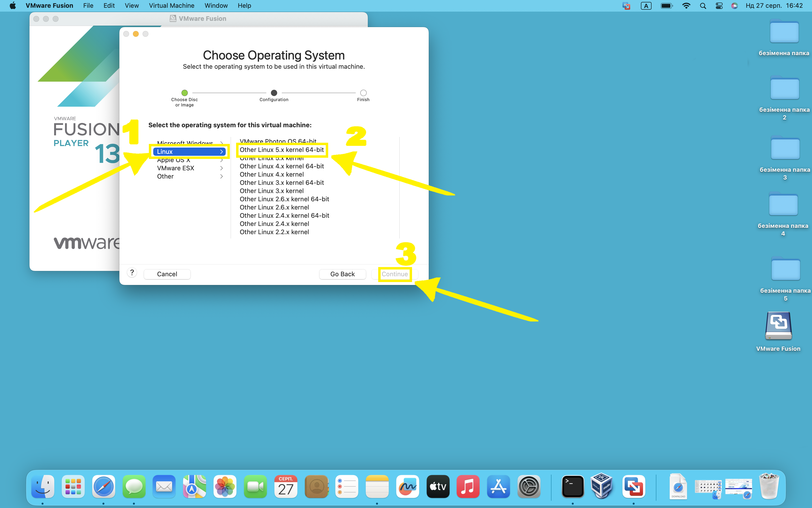This screenshot has height=508, width=812.
Task: Click the battery status icon
Action: pos(667,6)
